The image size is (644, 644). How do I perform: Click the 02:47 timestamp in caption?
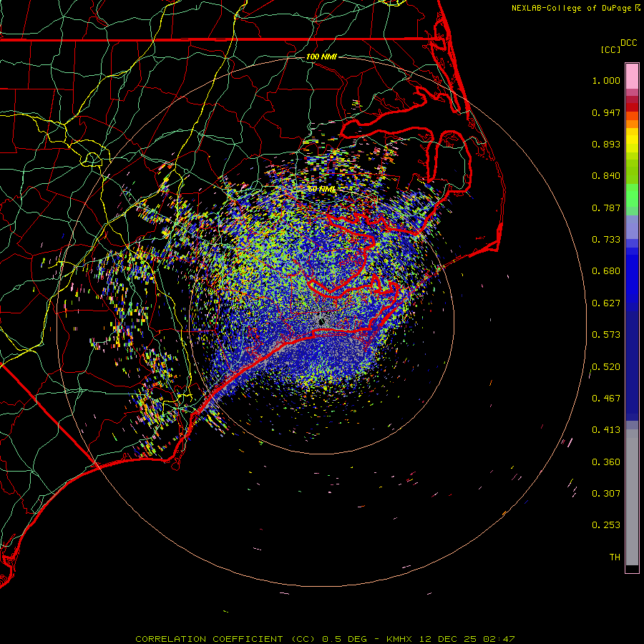coord(499,639)
